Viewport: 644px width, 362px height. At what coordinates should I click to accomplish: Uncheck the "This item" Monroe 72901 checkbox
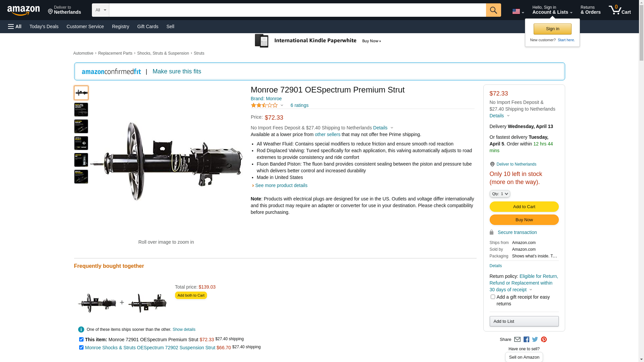81,339
